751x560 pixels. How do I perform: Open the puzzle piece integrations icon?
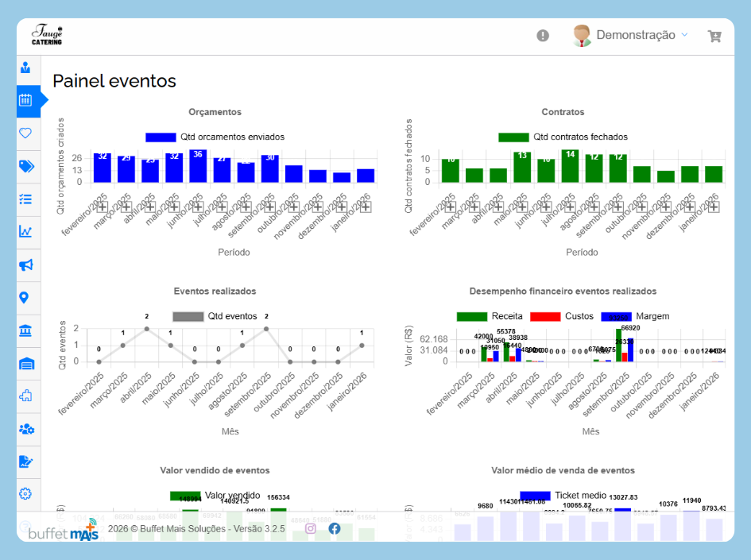[25, 396]
